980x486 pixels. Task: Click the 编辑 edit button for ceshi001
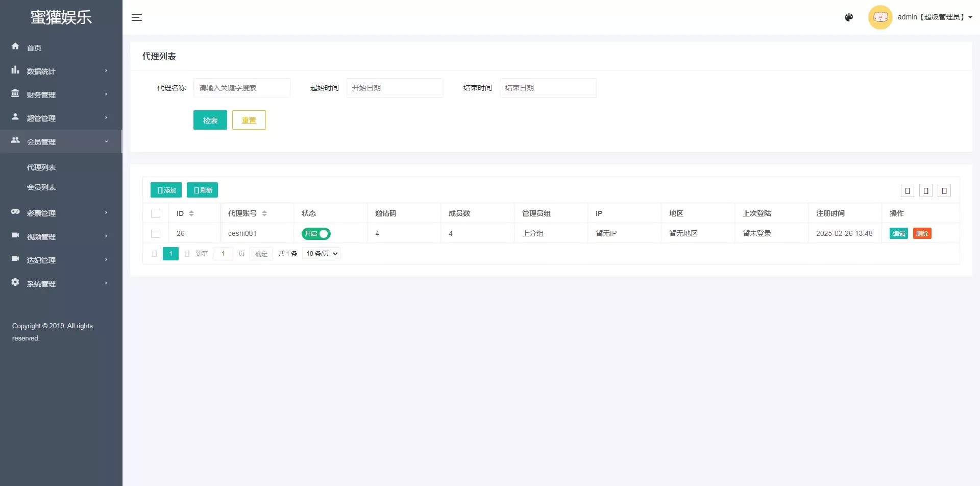pos(898,233)
